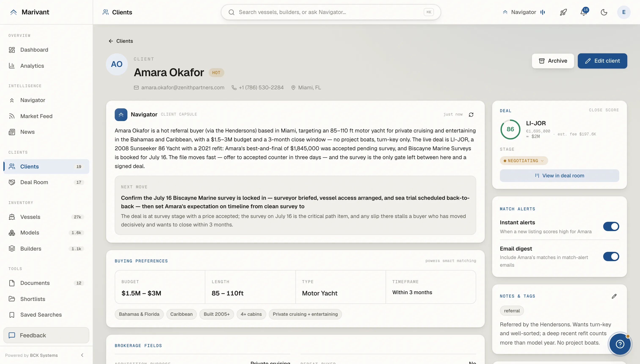Open the News newspaper icon
The width and height of the screenshot is (640, 364).
(12, 132)
